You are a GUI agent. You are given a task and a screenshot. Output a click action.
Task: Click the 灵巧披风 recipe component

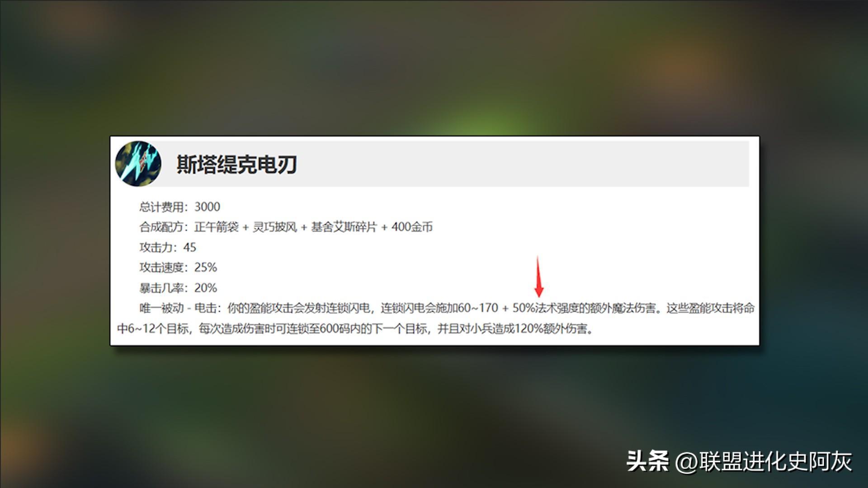click(x=275, y=227)
